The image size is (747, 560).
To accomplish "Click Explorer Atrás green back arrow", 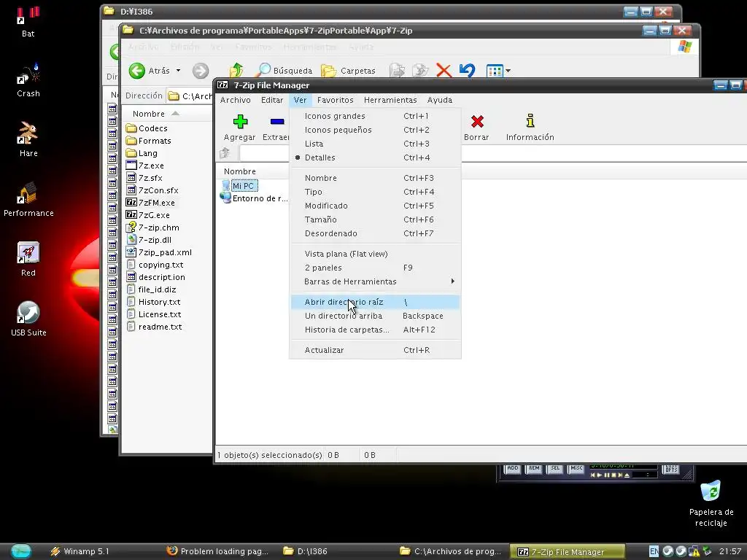I will click(136, 71).
